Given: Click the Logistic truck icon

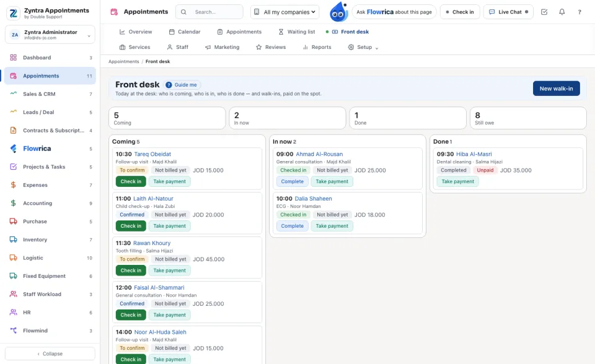Looking at the screenshot, I should (13, 258).
